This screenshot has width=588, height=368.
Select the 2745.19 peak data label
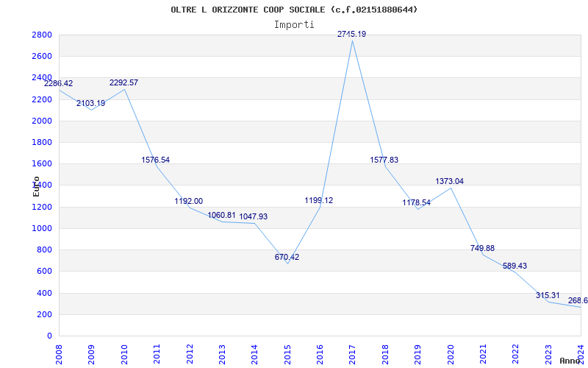pos(352,34)
